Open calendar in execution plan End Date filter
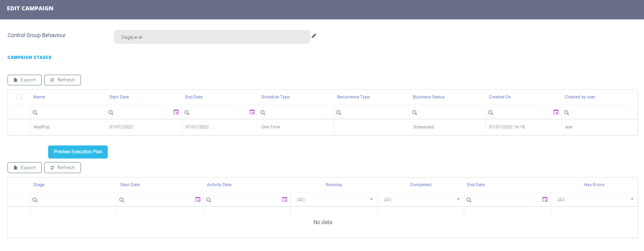The width and height of the screenshot is (644, 251). coord(545,200)
